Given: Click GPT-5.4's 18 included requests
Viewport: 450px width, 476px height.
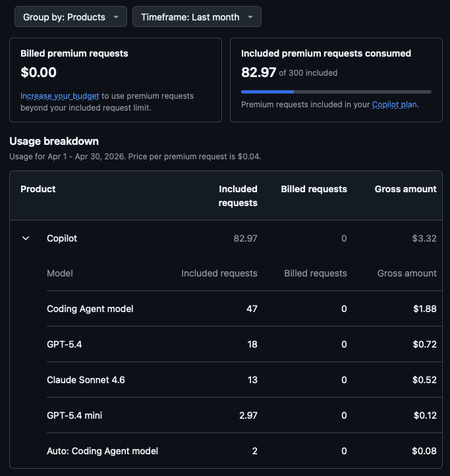Looking at the screenshot, I should point(252,344).
